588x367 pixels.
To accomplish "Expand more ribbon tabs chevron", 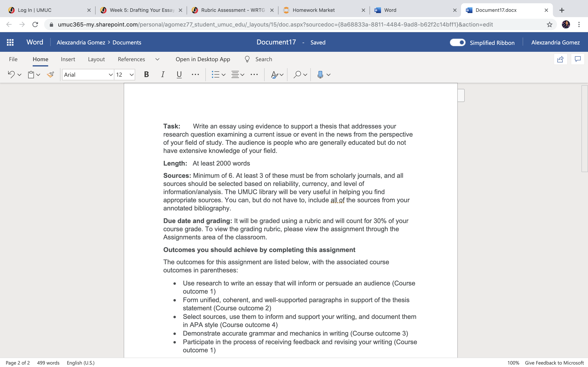I will pyautogui.click(x=157, y=59).
